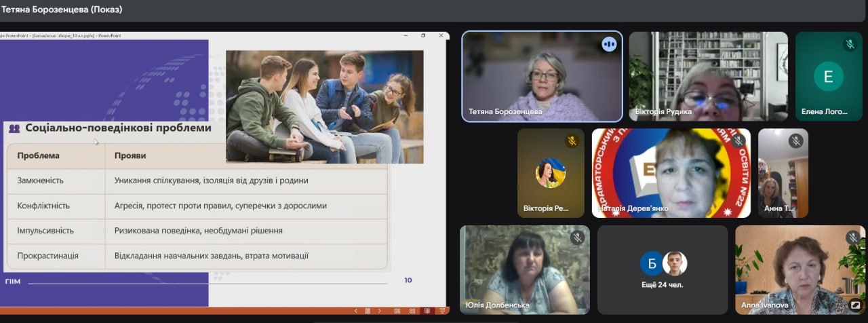868x323 pixels.
Task: Click the speaking indicator on Тетяна Борозенцева's tile
Action: [608, 44]
